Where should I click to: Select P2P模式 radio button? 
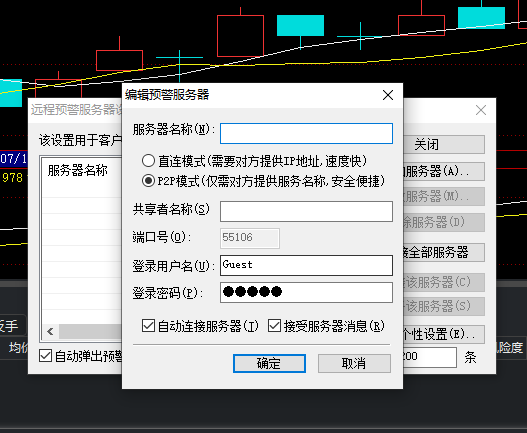click(x=148, y=181)
